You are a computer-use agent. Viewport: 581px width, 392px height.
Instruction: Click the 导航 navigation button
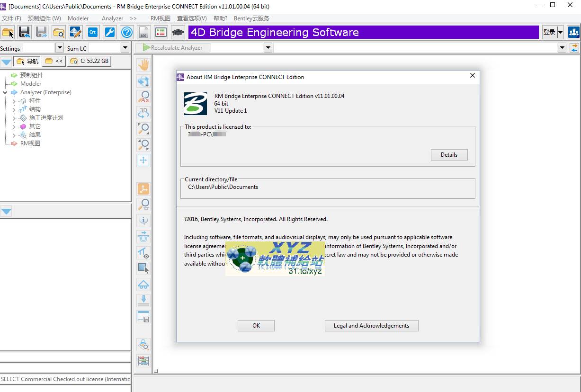(x=27, y=61)
